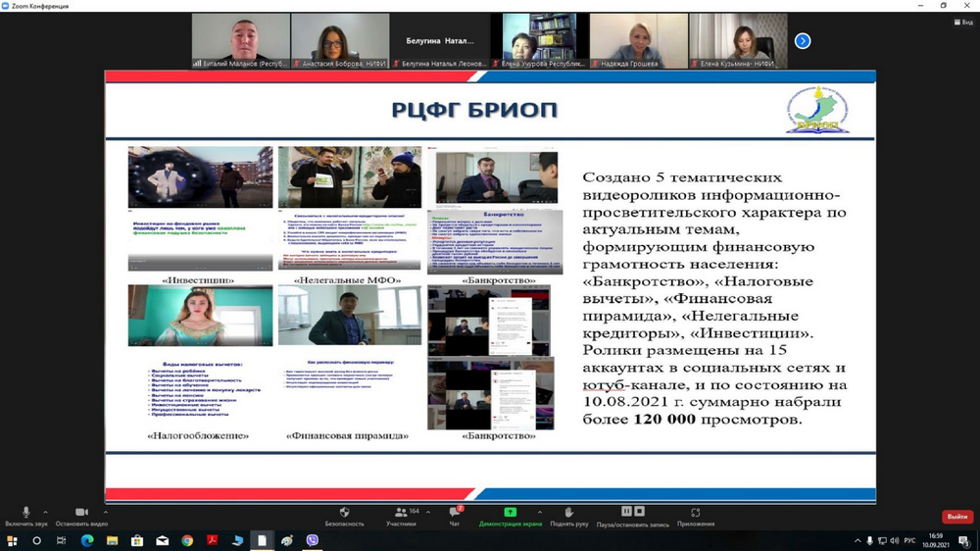The image size is (980, 551).
Task: Stop the recording with square button
Action: click(640, 512)
